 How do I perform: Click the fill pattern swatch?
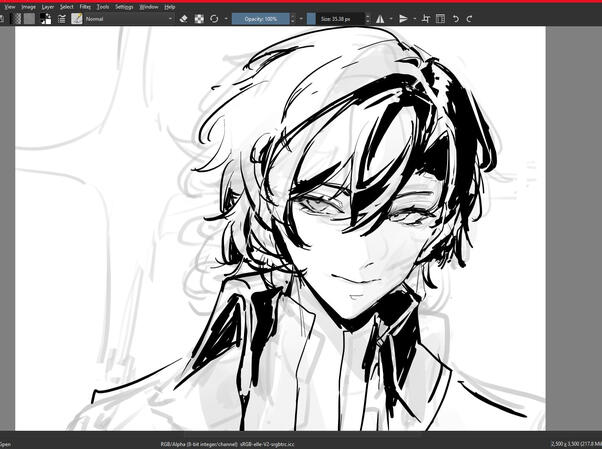click(x=30, y=18)
